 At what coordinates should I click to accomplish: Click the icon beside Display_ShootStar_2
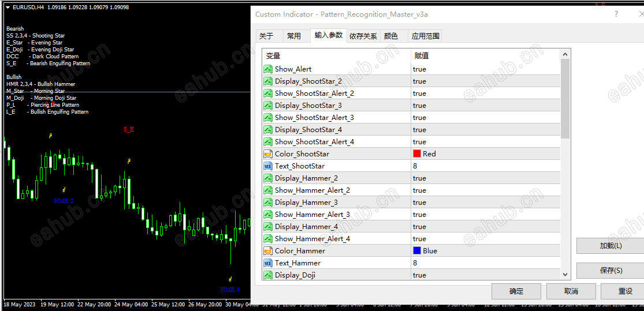pos(268,81)
